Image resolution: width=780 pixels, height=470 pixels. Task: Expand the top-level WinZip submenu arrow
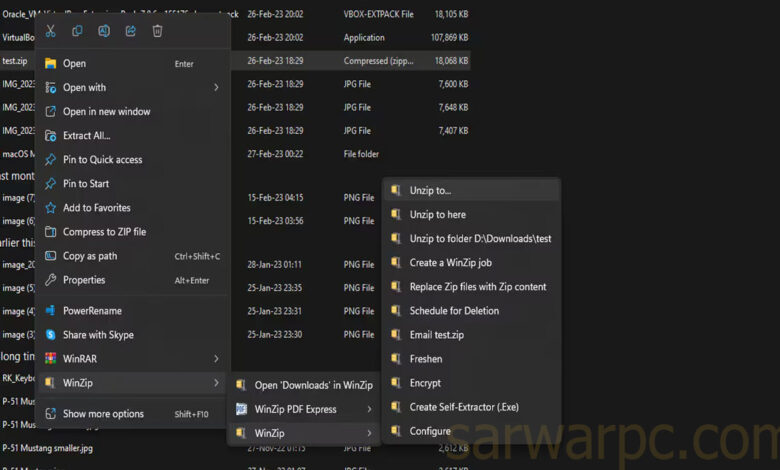(216, 383)
